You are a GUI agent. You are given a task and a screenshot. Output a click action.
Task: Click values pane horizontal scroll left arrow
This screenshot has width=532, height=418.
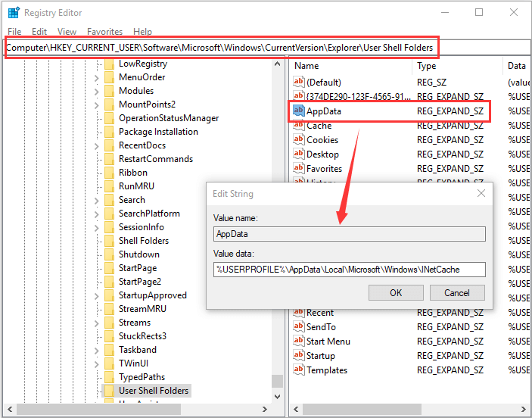(x=296, y=409)
